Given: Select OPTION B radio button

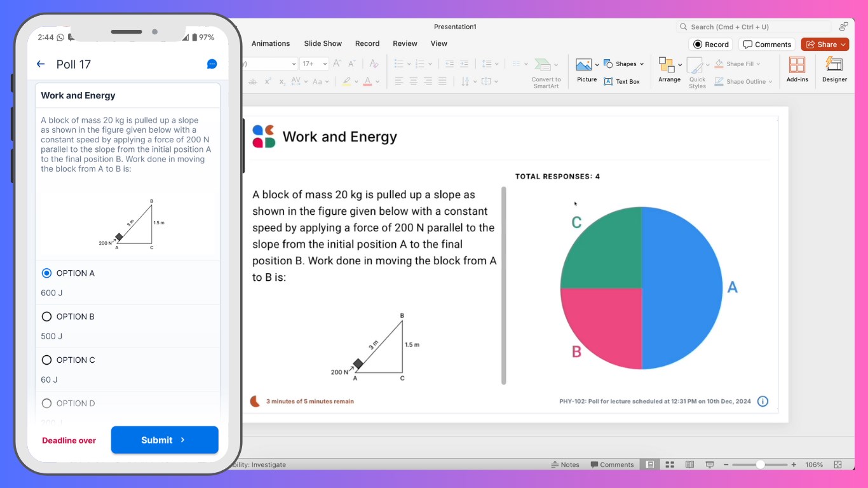Looking at the screenshot, I should click(46, 316).
